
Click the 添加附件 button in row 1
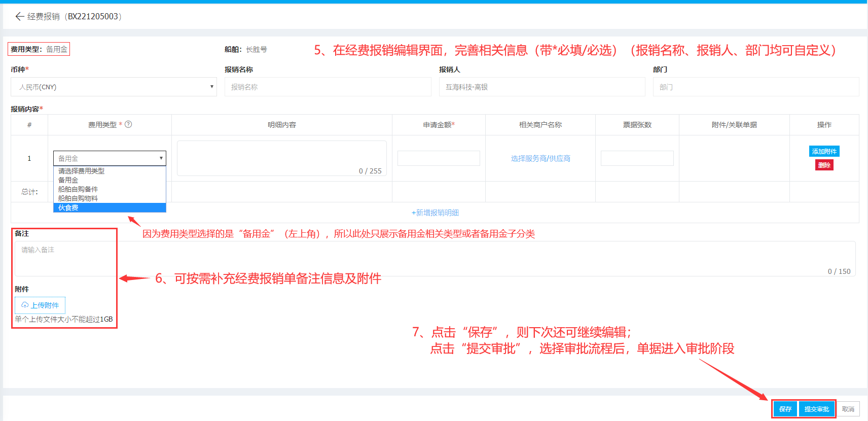click(x=824, y=151)
